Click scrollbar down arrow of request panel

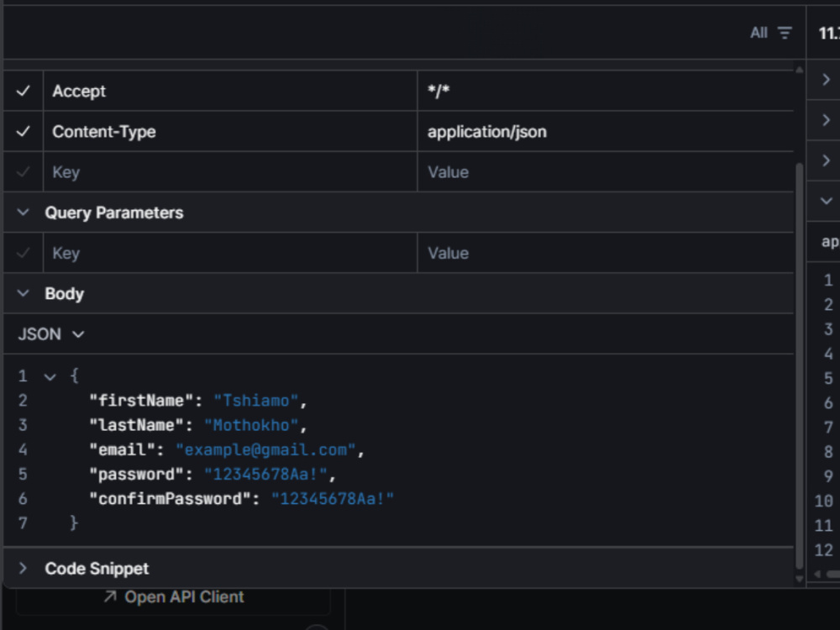pyautogui.click(x=800, y=579)
